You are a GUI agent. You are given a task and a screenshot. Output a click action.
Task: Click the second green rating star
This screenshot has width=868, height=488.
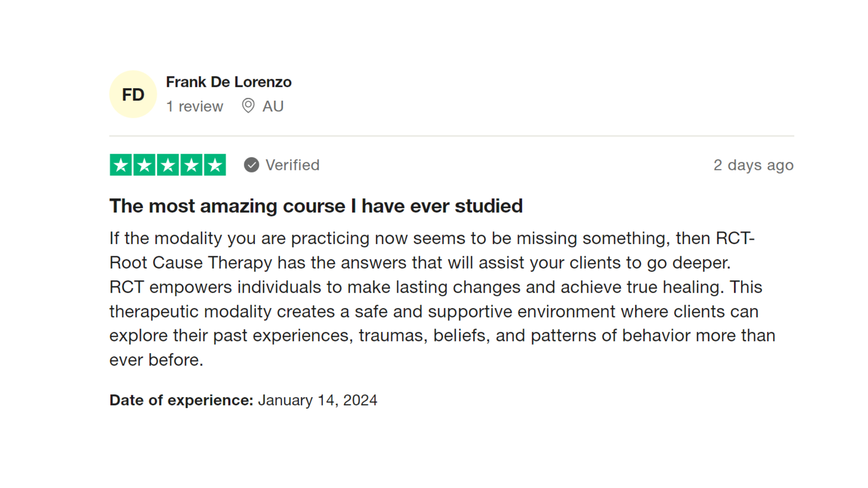coord(144,165)
